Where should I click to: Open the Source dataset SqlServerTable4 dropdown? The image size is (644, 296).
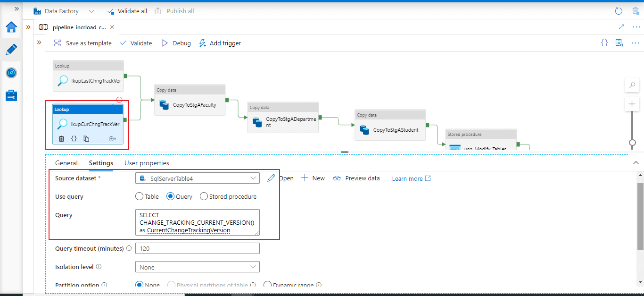pos(197,178)
